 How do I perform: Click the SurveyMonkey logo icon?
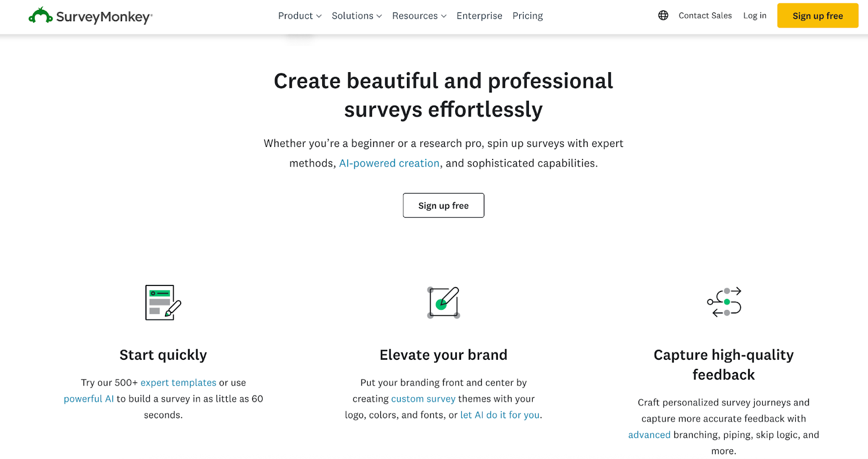point(41,16)
